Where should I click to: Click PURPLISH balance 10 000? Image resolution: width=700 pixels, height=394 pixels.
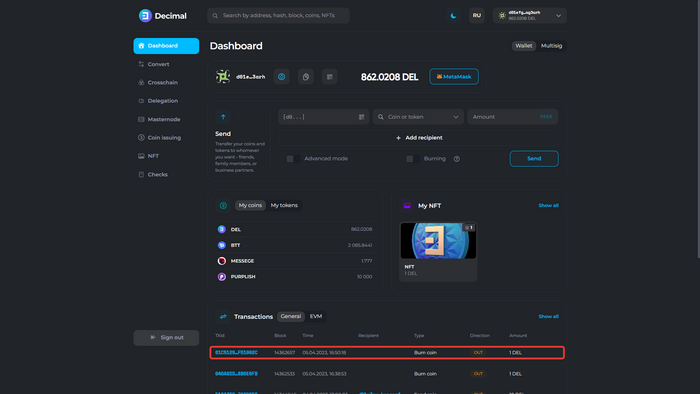pyautogui.click(x=364, y=277)
